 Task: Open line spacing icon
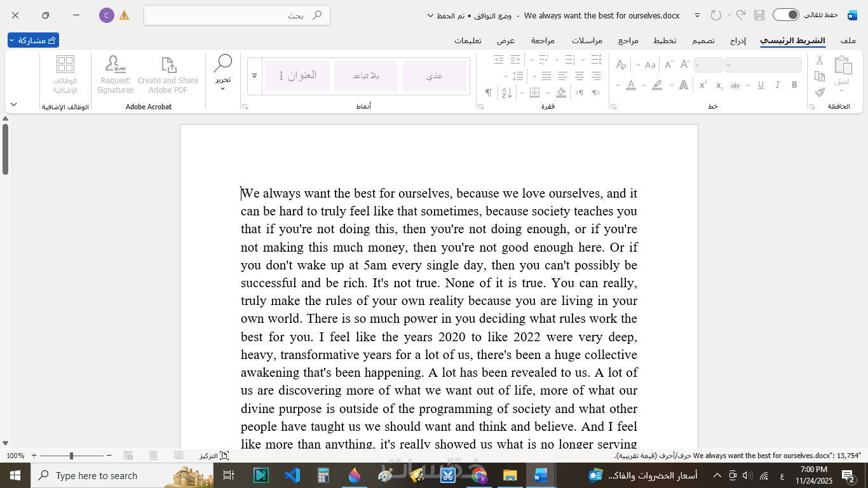(518, 76)
